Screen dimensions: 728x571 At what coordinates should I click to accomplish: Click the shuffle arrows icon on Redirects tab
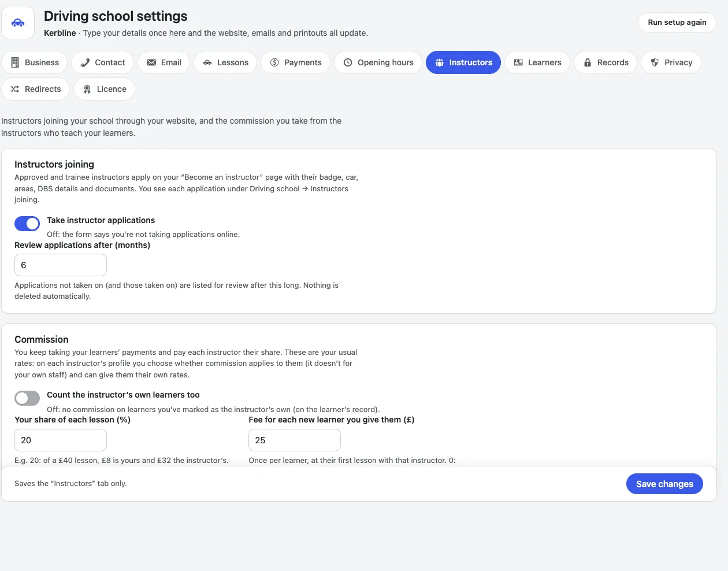pyautogui.click(x=15, y=89)
